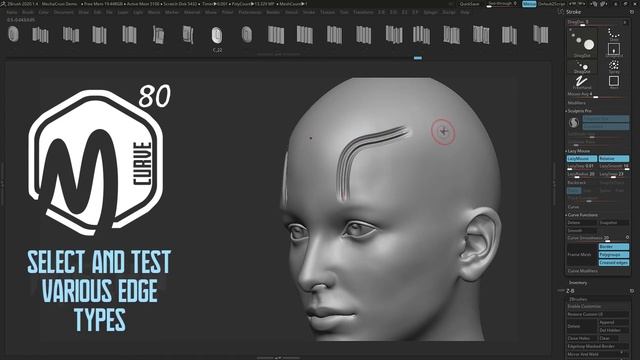This screenshot has height=360, width=640.
Task: Toggle Polygroups for Frame Mesh
Action: pos(614,254)
